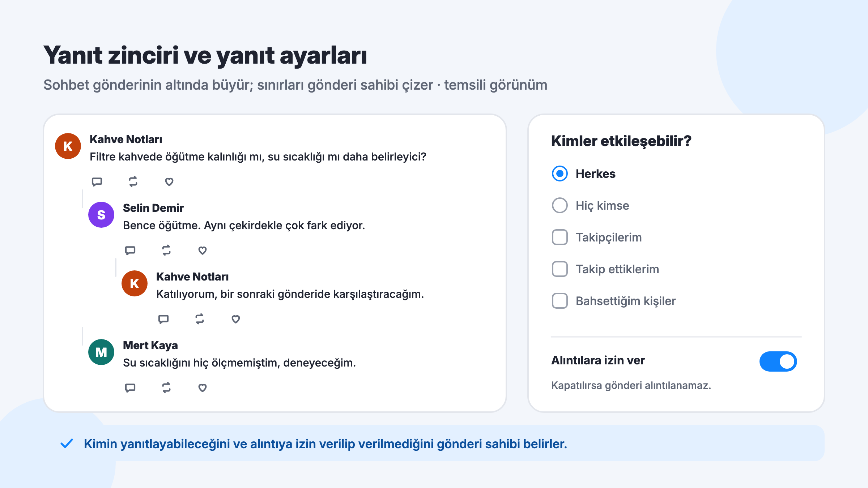The width and height of the screenshot is (868, 488).
Task: Repost Mert Kaya's comment
Action: [x=166, y=388]
